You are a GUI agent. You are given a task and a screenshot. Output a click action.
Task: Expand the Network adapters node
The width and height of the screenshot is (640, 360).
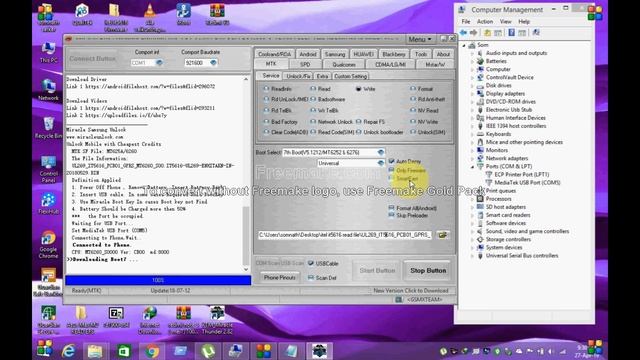pyautogui.click(x=473, y=158)
